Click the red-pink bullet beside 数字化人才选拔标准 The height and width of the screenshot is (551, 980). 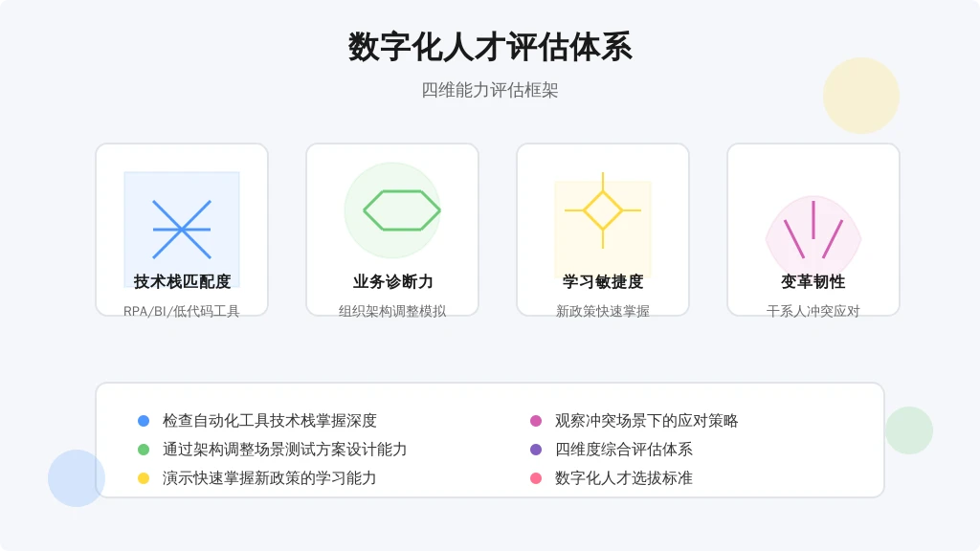tap(536, 478)
